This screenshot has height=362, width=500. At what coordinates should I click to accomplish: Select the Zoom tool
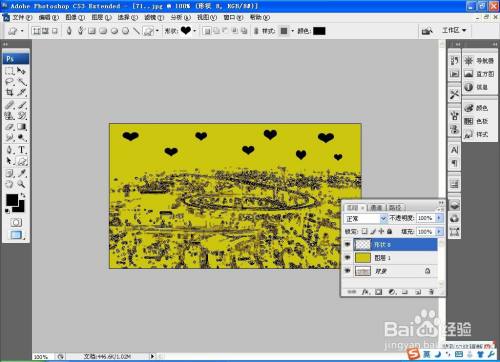click(21, 184)
